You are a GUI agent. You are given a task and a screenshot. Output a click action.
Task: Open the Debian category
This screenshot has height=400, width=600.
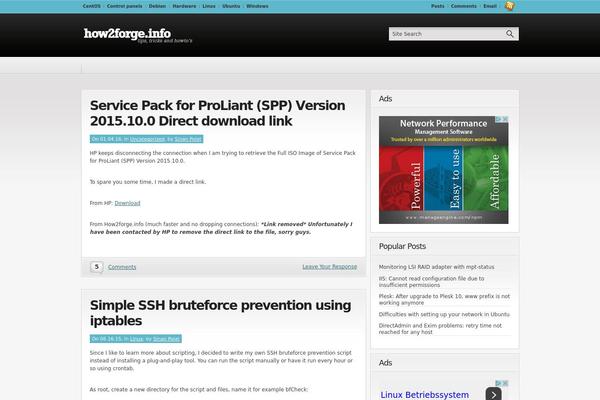click(x=157, y=6)
